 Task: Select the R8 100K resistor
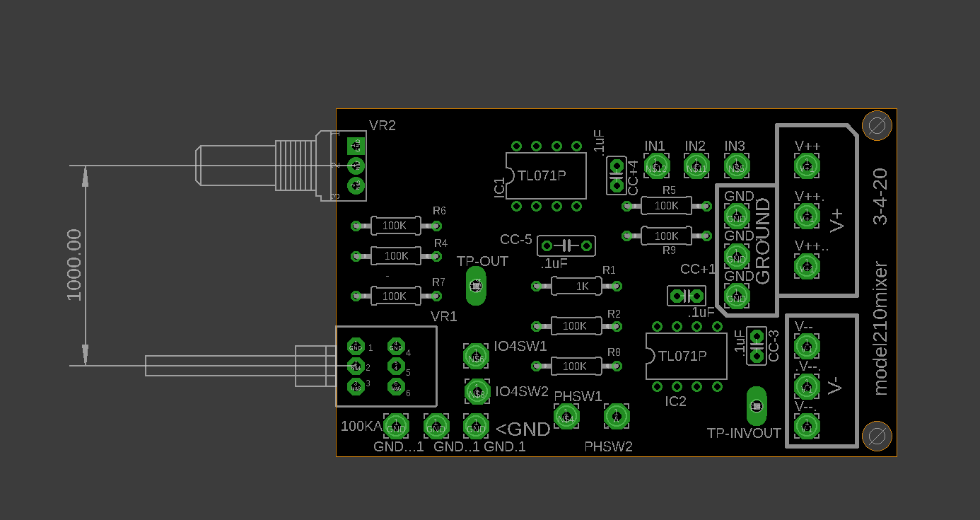coord(576,366)
